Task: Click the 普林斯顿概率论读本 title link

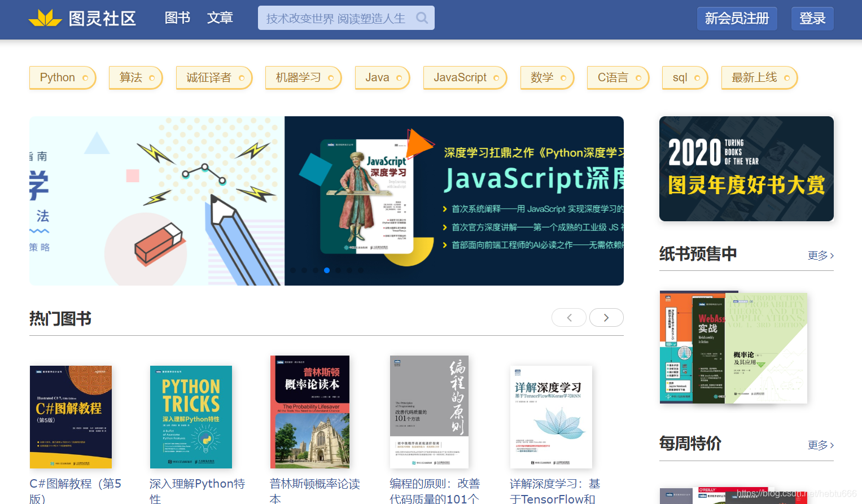Action: point(315,491)
